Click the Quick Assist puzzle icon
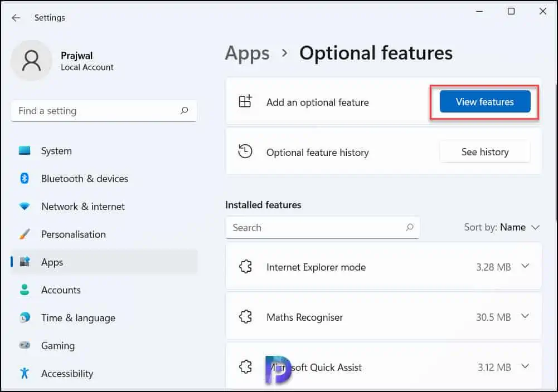The image size is (558, 392). point(245,366)
